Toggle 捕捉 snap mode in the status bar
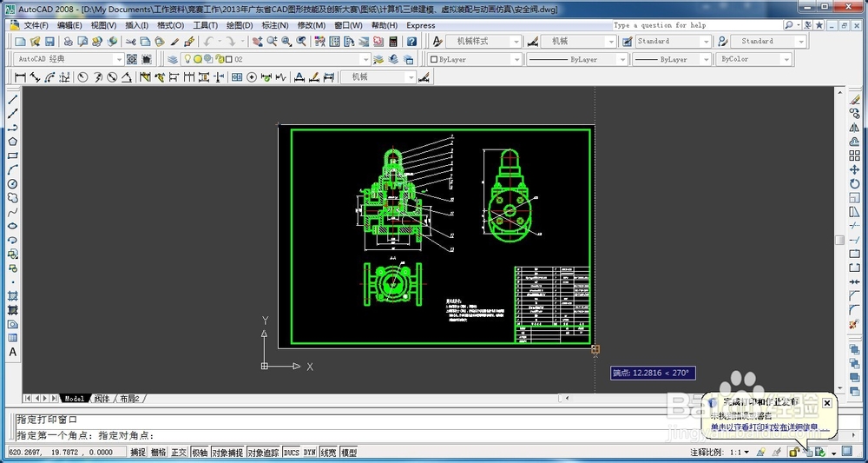This screenshot has height=463, width=868. (138, 453)
